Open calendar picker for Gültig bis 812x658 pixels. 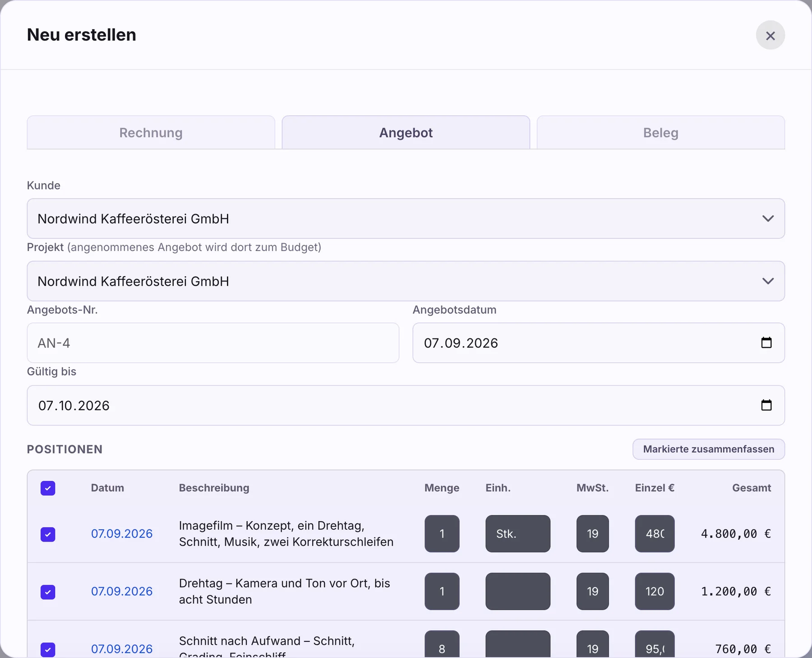[x=766, y=405]
